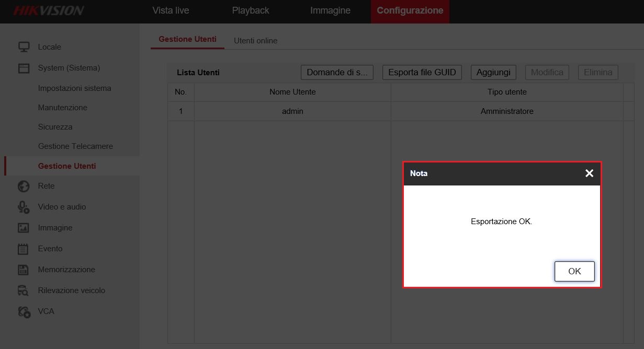Open Impostazioni sistema submenu item

(x=75, y=88)
